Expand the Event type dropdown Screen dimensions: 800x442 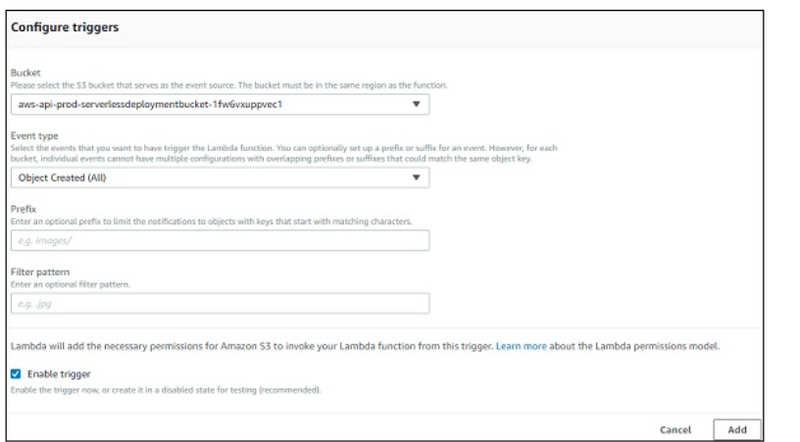200,178
